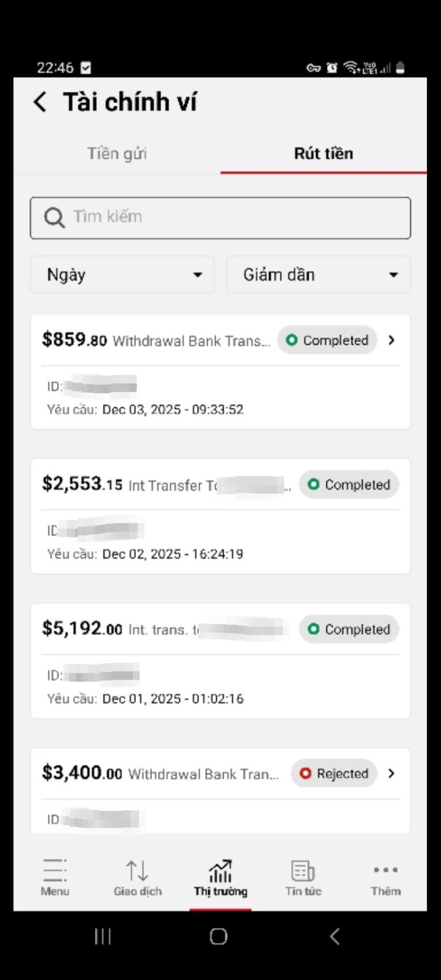441x980 pixels.
Task: Switch to the Tiền gửi tab
Action: tap(117, 154)
